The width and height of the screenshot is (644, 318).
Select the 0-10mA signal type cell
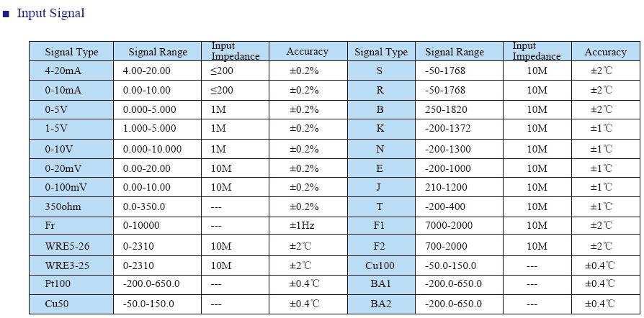[x=71, y=90]
